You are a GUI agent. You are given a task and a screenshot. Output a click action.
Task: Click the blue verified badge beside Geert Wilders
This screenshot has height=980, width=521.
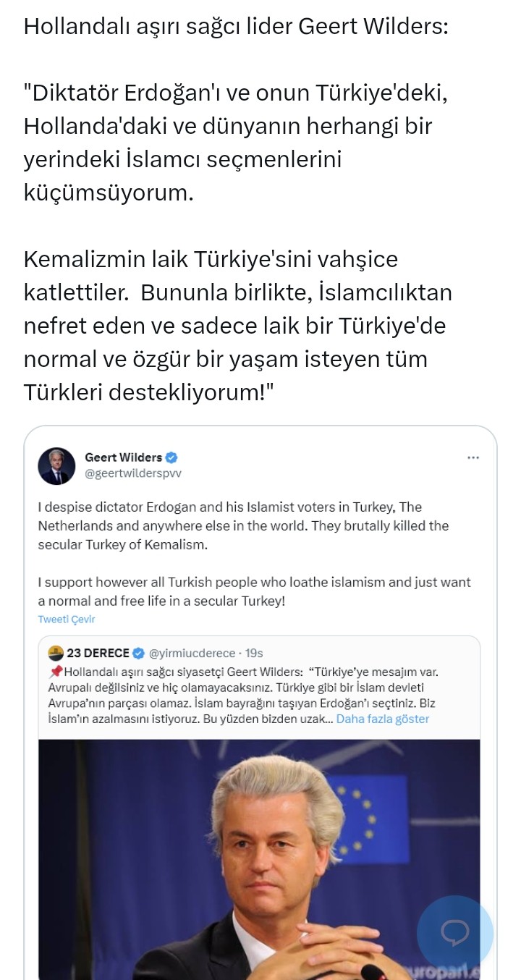pyautogui.click(x=171, y=457)
